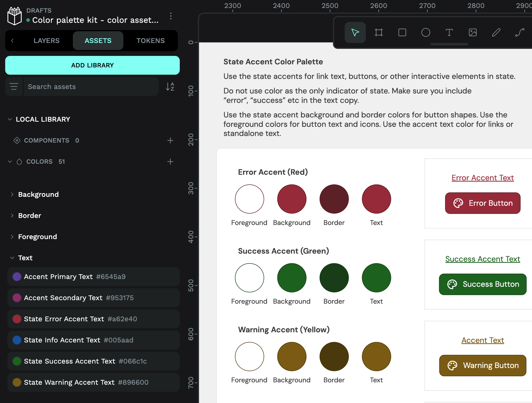This screenshot has height=403, width=532.
Task: Select the Path curve tool
Action: pyautogui.click(x=520, y=32)
